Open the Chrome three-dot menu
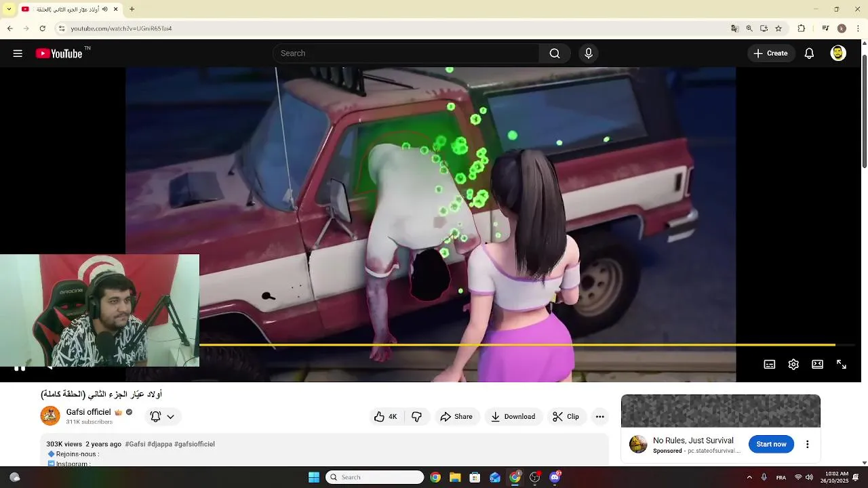The width and height of the screenshot is (868, 488). (859, 28)
